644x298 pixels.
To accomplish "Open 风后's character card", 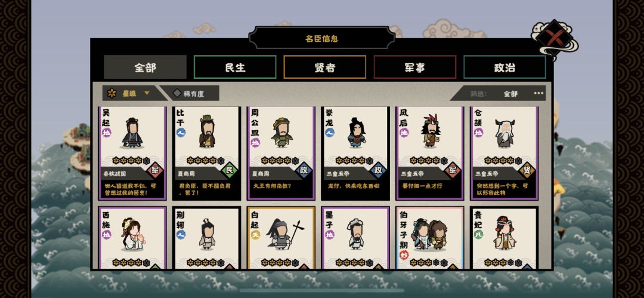I will tap(429, 153).
